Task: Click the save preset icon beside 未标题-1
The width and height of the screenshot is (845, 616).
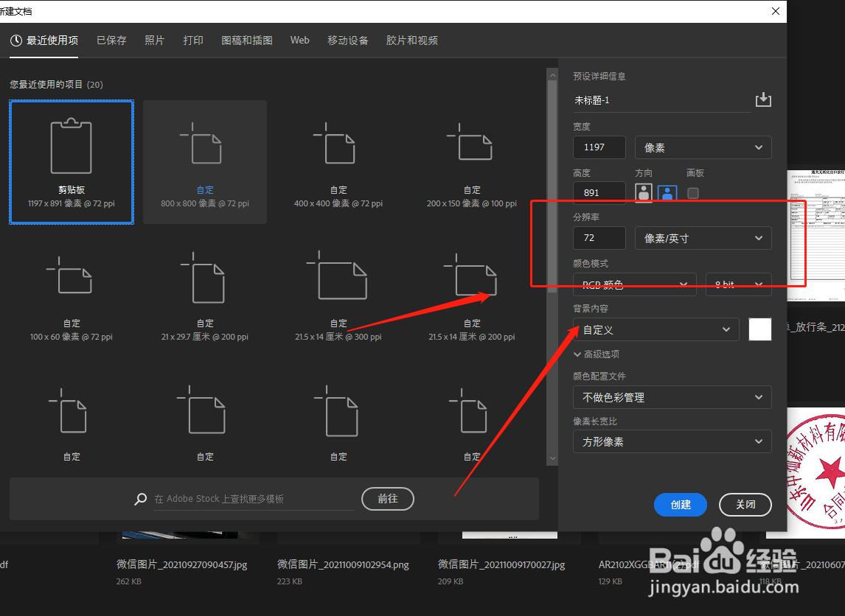Action: pyautogui.click(x=763, y=99)
